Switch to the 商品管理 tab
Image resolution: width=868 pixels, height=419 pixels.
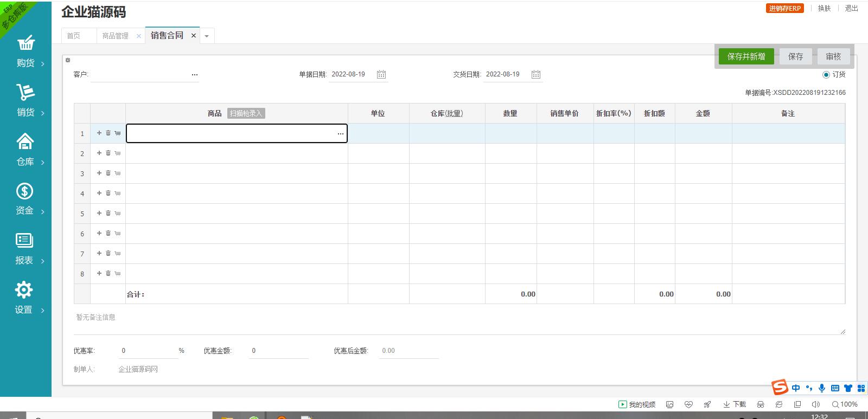115,36
